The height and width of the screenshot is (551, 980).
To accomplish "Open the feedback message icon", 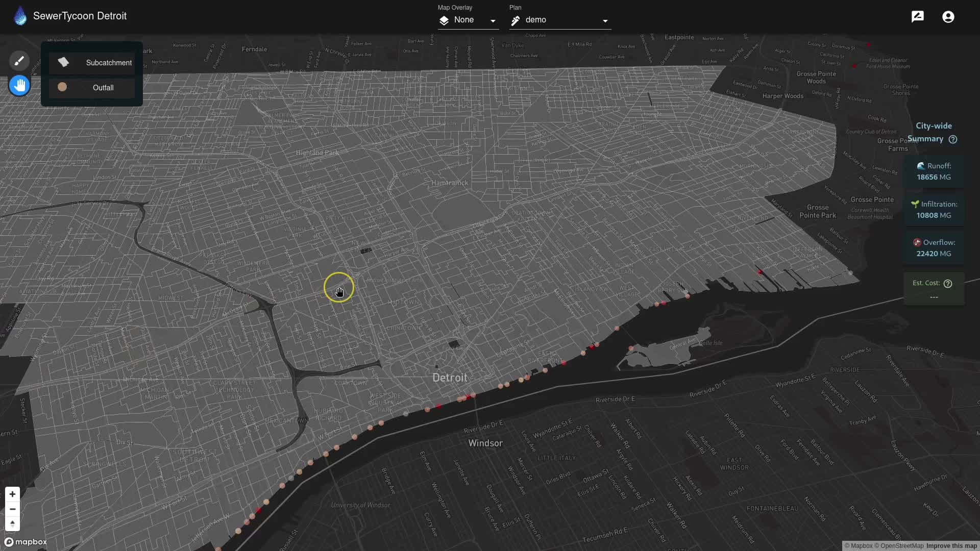I will click(917, 17).
